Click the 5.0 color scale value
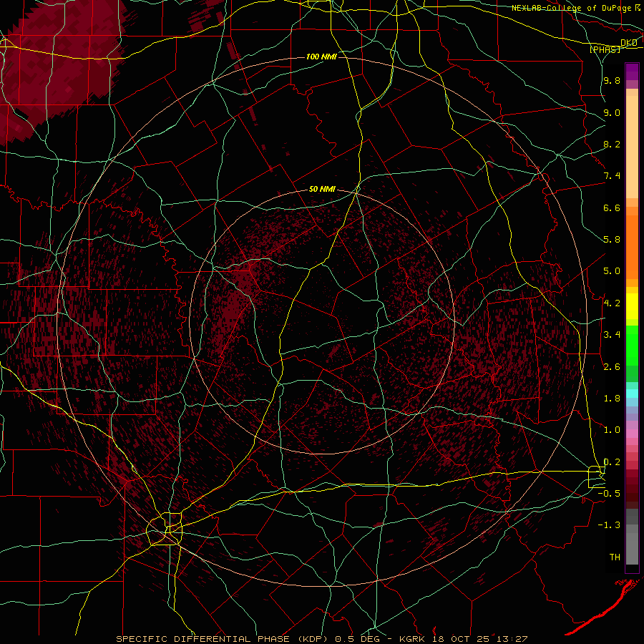This screenshot has height=644, width=644. [x=612, y=271]
